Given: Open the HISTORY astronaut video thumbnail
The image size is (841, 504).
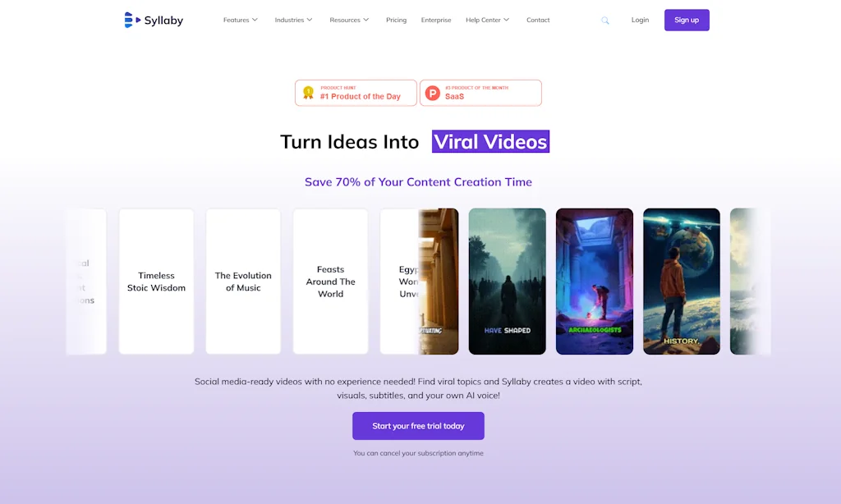Looking at the screenshot, I should pos(682,282).
